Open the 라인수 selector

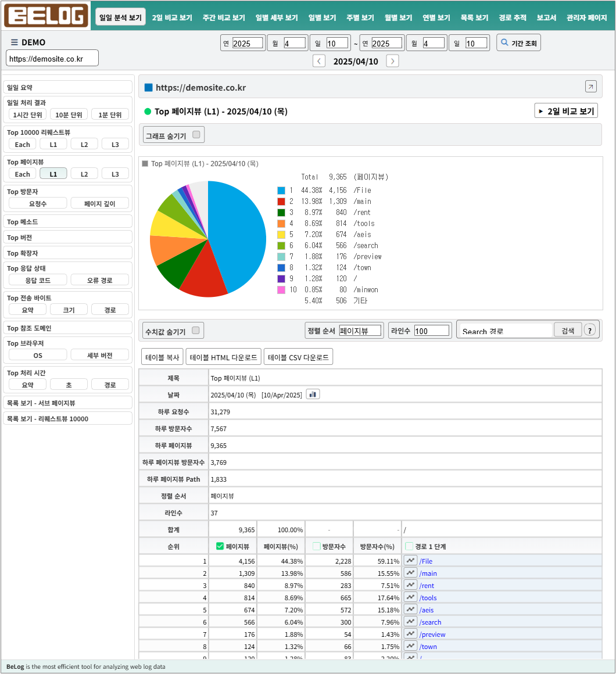[432, 331]
